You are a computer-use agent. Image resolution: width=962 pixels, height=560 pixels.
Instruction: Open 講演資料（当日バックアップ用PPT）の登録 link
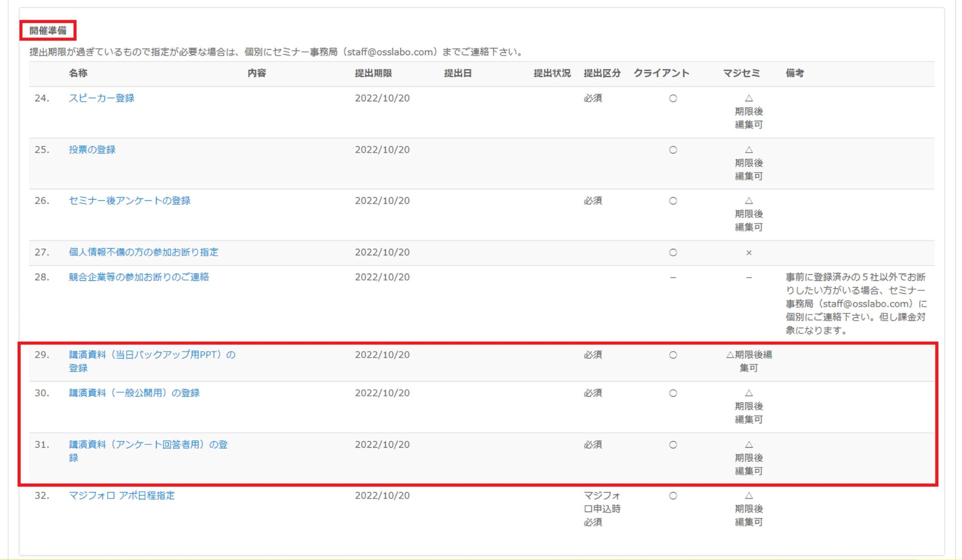[152, 355]
